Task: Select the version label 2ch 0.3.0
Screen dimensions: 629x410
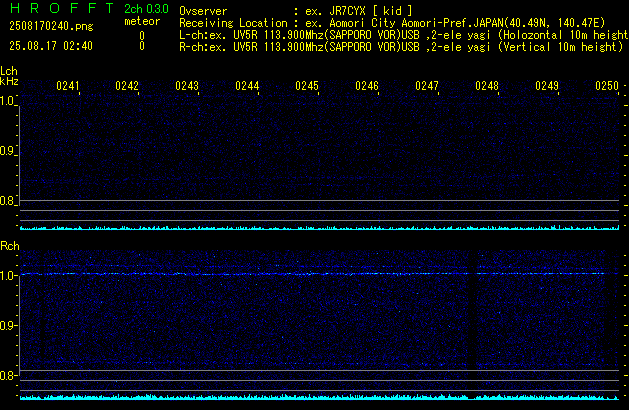Action: coord(146,9)
